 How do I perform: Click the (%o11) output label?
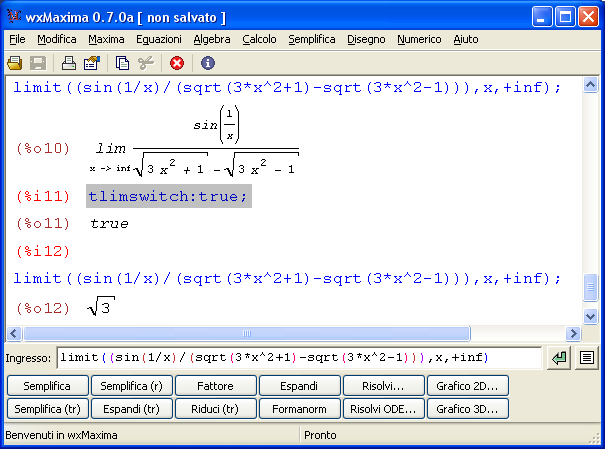[43, 224]
